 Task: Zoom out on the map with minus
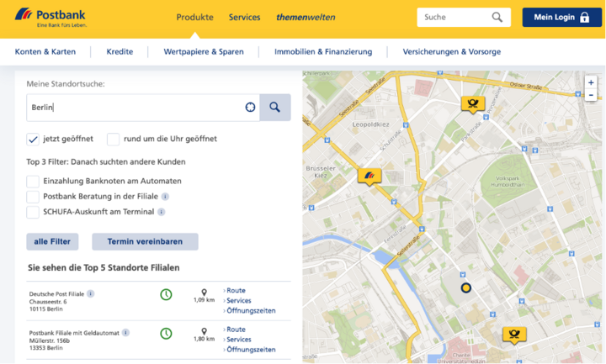591,95
